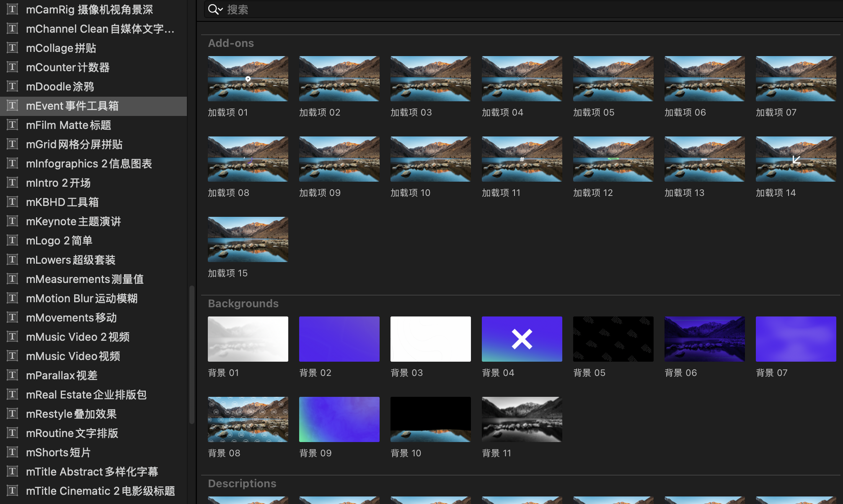Select 加载项 11 hashtag add-on
The width and height of the screenshot is (843, 504).
(x=522, y=159)
